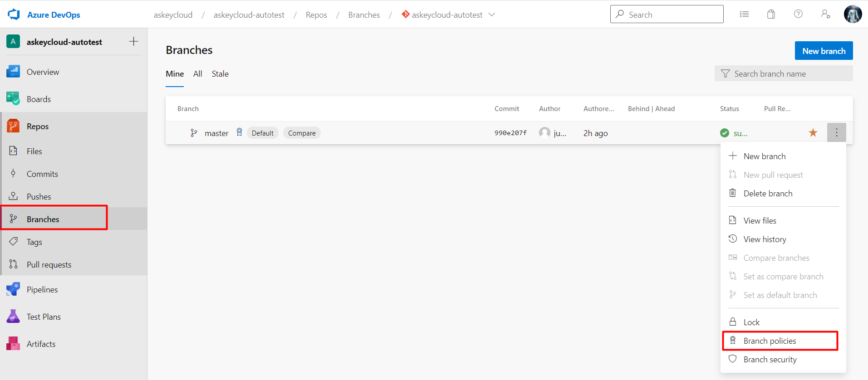The image size is (868, 380).
Task: Click the profile avatar picture
Action: tap(853, 14)
